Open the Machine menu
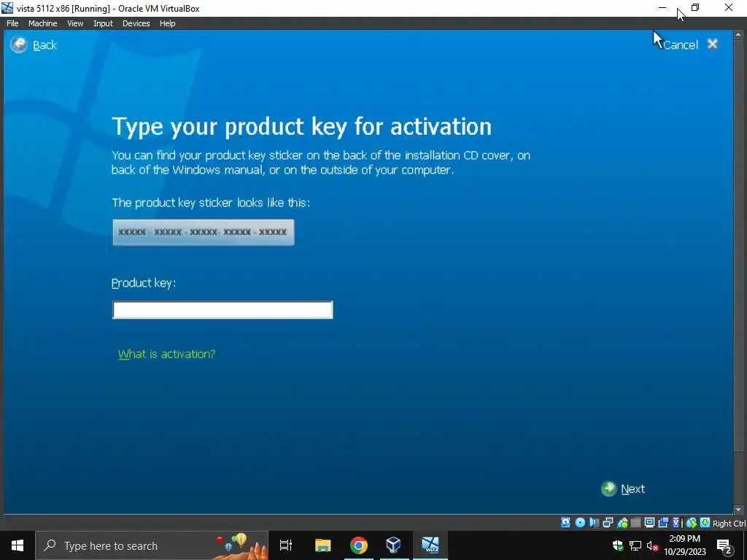Viewport: 747px width, 560px height. [42, 23]
